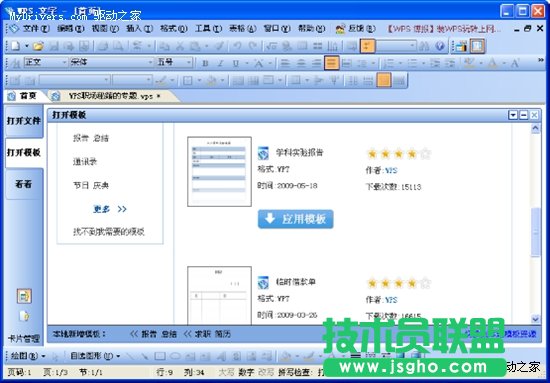Click WPS author link for 学科实验报告
The width and height of the screenshot is (550, 383).
(391, 170)
